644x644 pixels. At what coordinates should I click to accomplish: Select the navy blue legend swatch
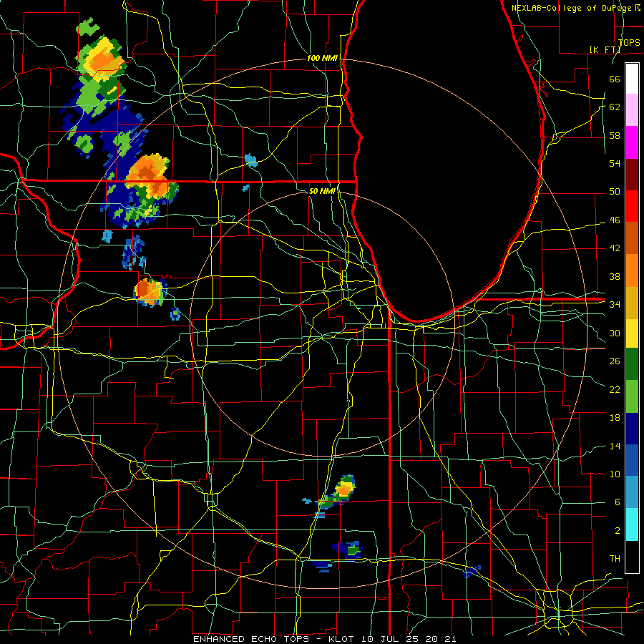pyautogui.click(x=632, y=429)
